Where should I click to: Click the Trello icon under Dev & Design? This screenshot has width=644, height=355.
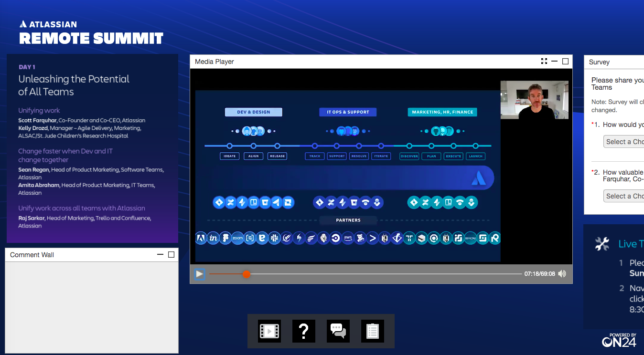point(253,202)
